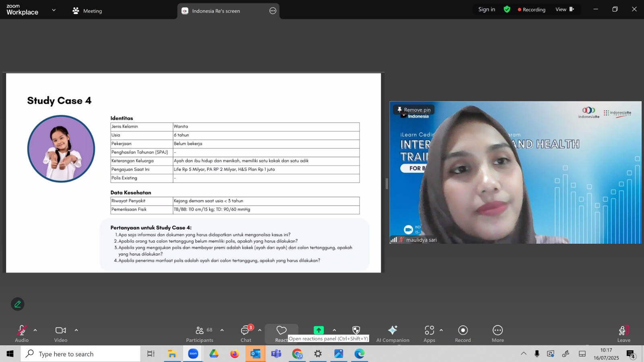Open the green annotate pencil button

click(18, 304)
